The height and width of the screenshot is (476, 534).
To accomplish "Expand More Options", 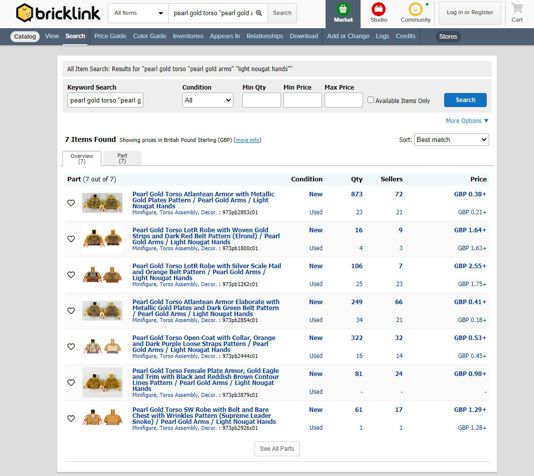I will [467, 121].
